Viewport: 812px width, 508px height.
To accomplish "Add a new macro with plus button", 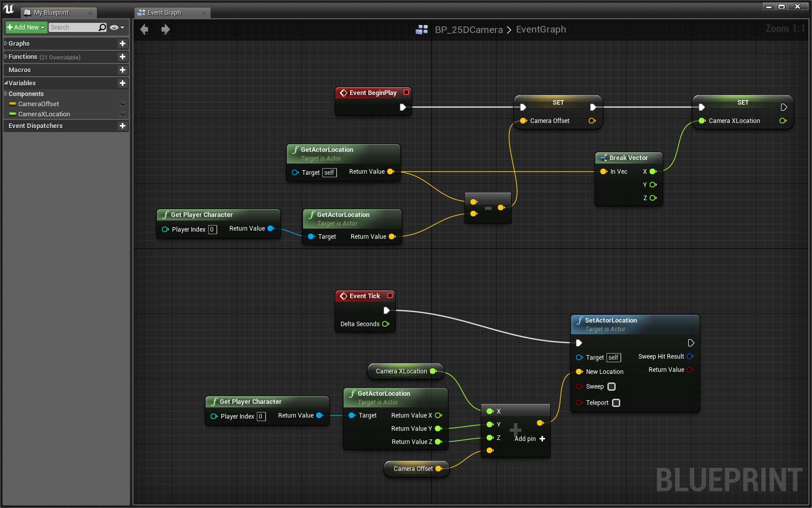I will pyautogui.click(x=122, y=70).
